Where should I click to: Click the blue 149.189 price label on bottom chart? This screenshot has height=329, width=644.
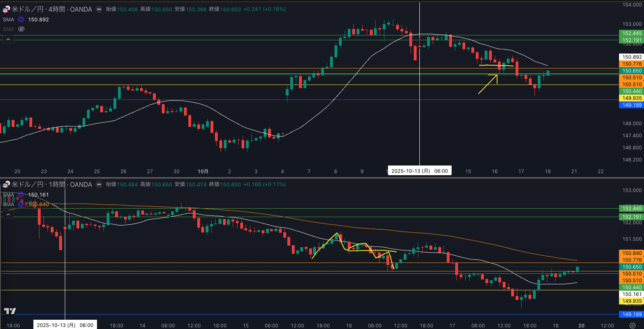point(632,314)
